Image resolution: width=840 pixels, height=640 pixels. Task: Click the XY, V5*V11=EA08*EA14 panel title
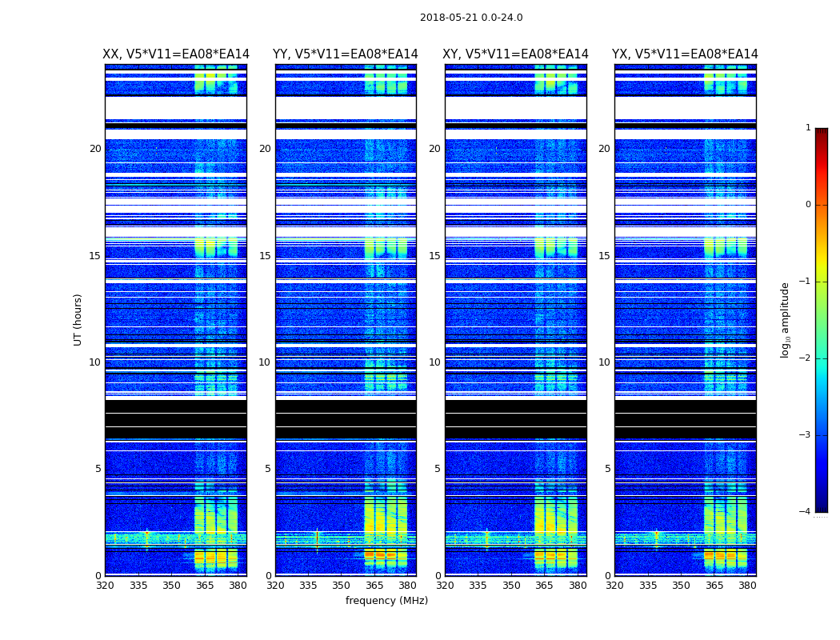(515, 54)
